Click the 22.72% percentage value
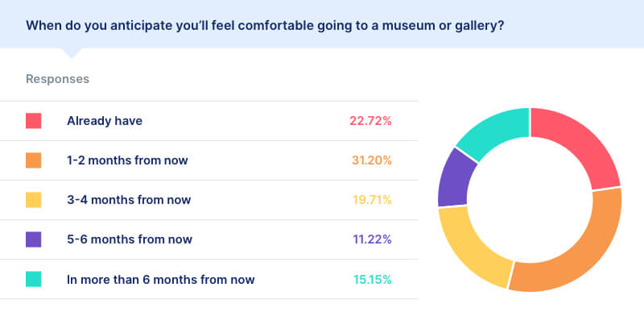This screenshot has width=644, height=312. click(x=370, y=121)
